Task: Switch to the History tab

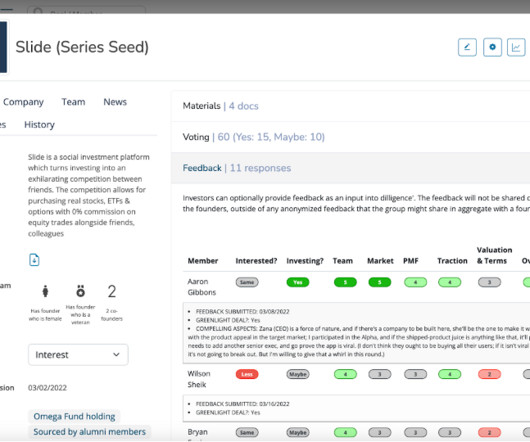Action: coord(39,125)
